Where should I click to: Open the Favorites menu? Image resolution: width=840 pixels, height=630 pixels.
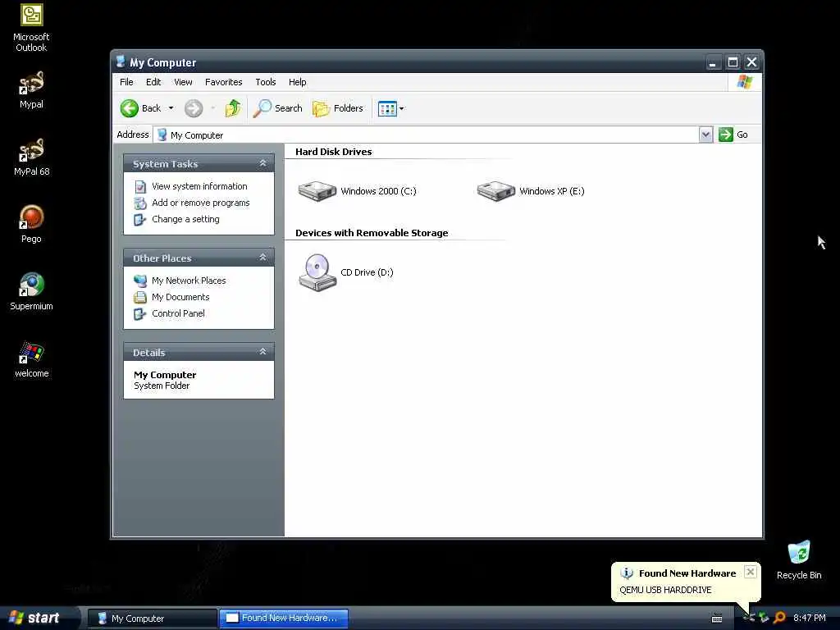223,82
